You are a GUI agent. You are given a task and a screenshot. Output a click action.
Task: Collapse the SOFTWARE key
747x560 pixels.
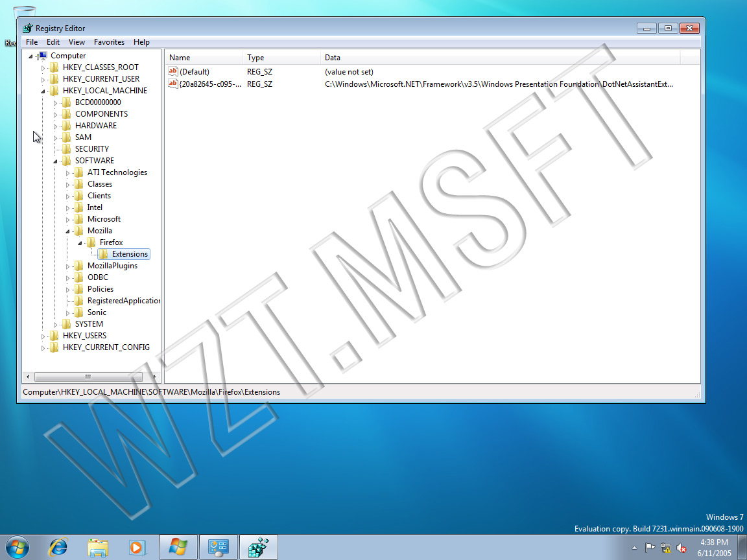(x=55, y=161)
